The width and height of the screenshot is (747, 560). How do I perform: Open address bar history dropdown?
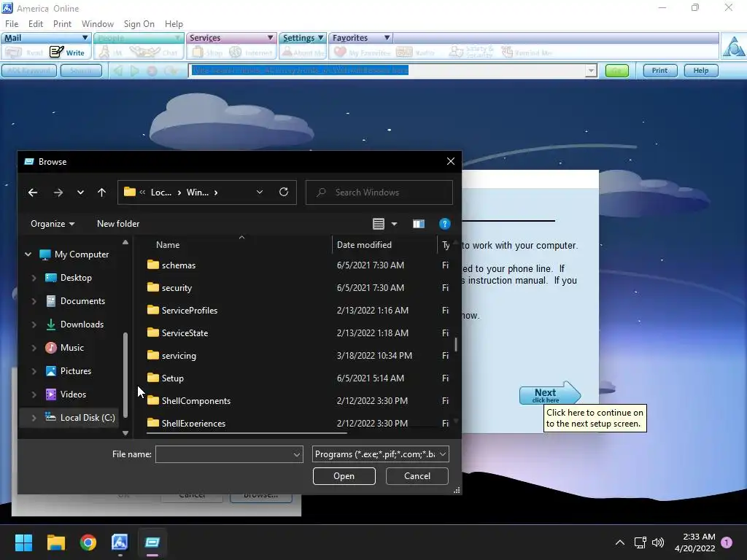260,192
